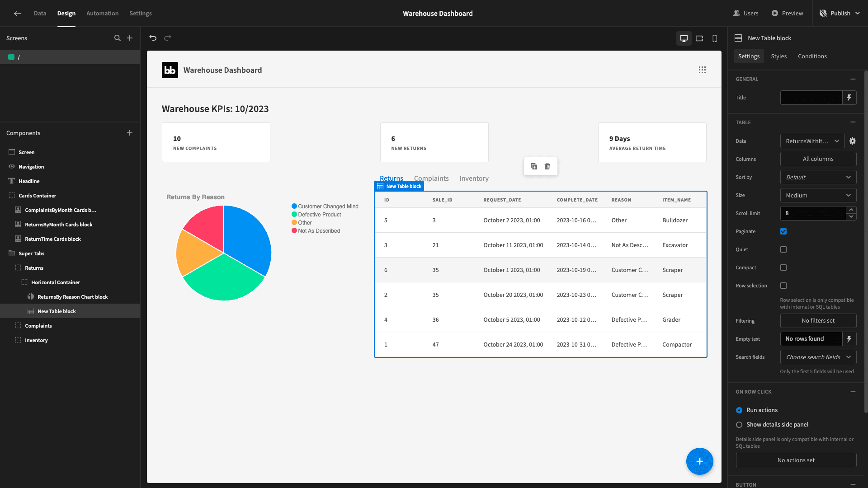Viewport: 868px width, 488px height.
Task: Open Title binding lightning icon
Action: click(x=849, y=98)
